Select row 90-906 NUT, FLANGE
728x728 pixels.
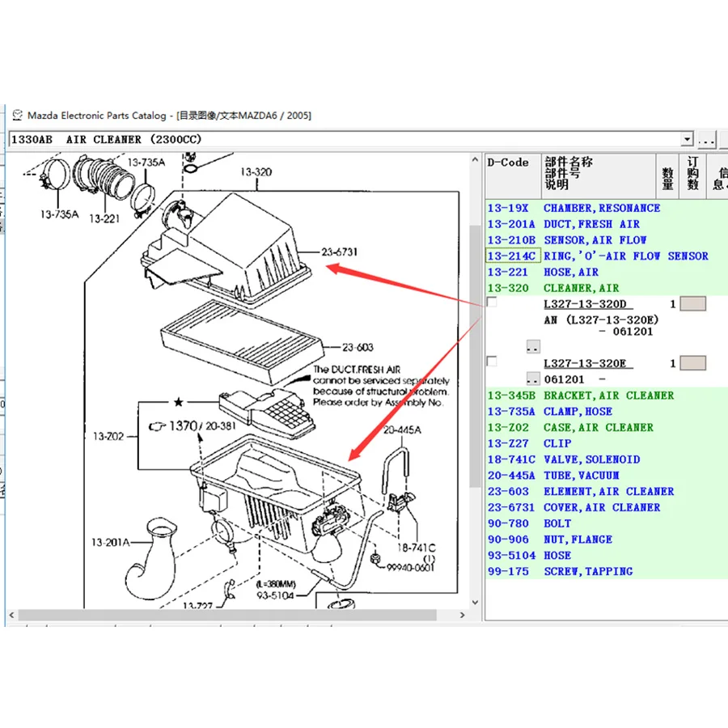(x=607, y=540)
